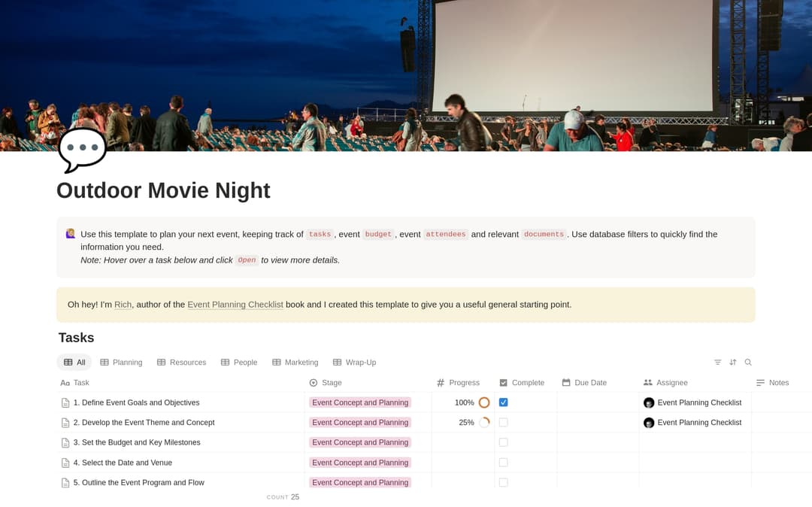Click the Tasks database heading
The width and height of the screenshot is (812, 507).
pyautogui.click(x=76, y=338)
